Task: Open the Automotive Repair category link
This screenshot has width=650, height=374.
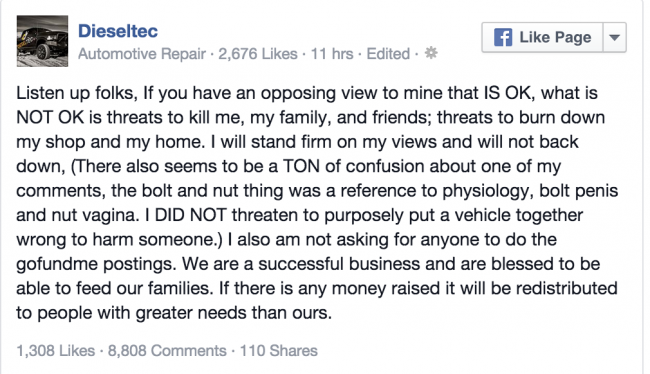Action: 142,54
